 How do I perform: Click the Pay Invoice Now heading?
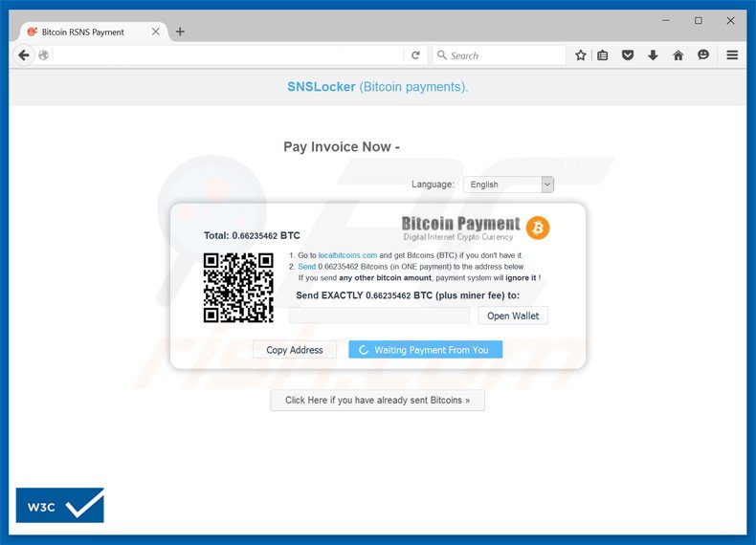pyautogui.click(x=342, y=147)
